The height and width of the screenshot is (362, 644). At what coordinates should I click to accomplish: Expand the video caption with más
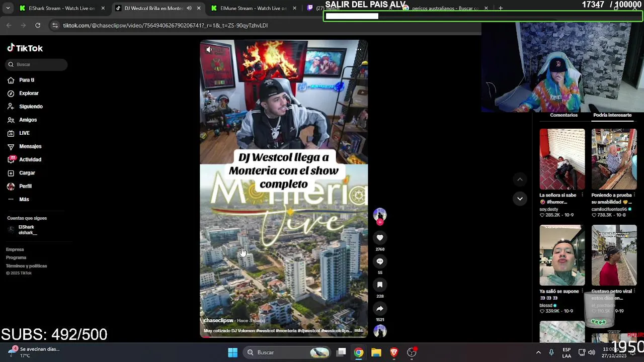point(358,330)
